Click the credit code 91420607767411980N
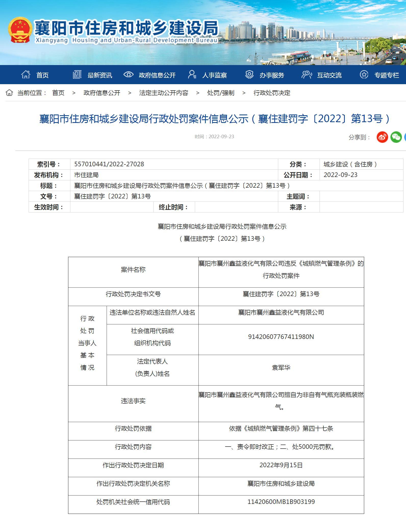Screen dimensions: 406x532 (x=281, y=337)
